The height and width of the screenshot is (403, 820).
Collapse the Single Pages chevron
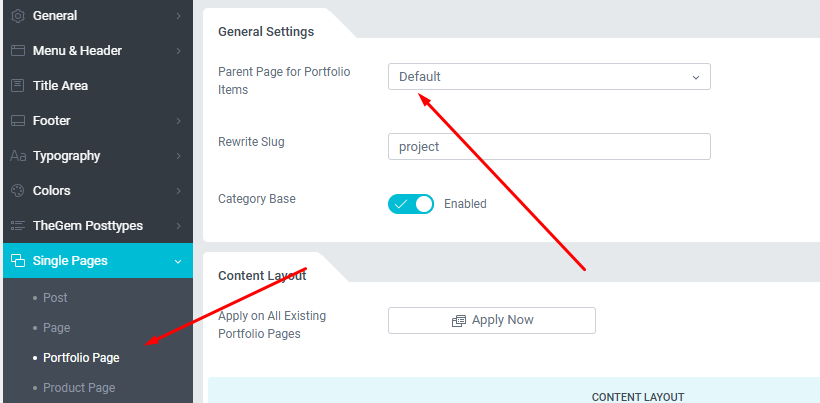click(178, 261)
